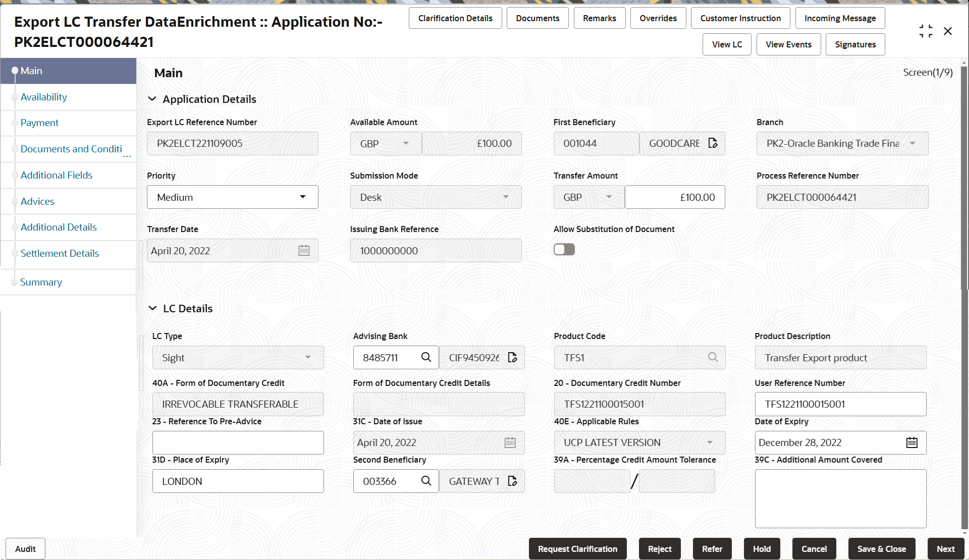Go to the Summary section in the sidebar
Image resolution: width=969 pixels, height=560 pixels.
pyautogui.click(x=41, y=282)
